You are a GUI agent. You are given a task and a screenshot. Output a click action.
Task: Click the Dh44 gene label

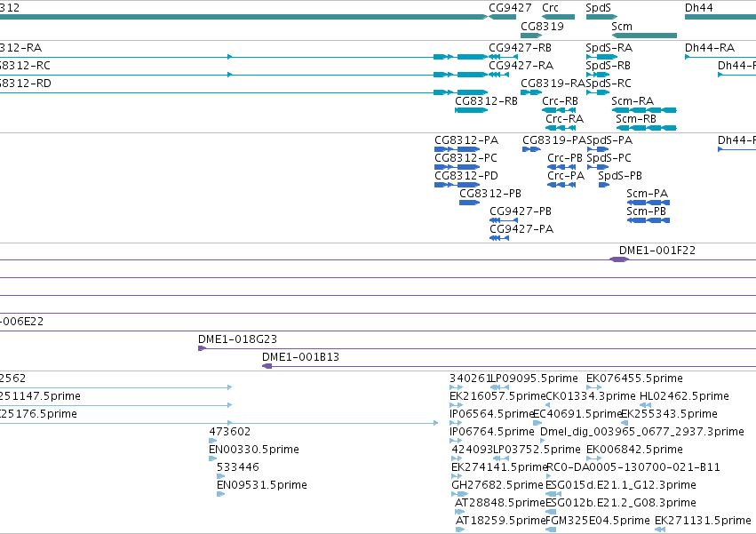coord(698,8)
